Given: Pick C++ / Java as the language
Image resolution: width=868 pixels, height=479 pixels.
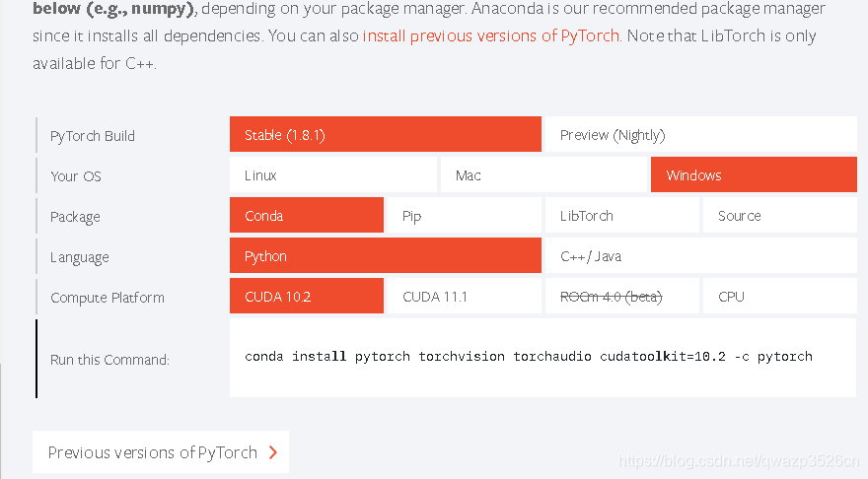Looking at the screenshot, I should pos(701,255).
